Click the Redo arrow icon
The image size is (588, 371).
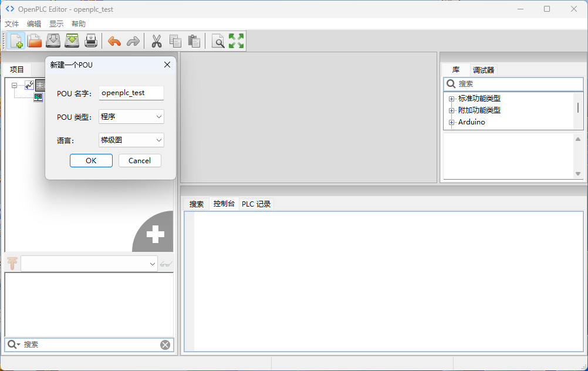pos(133,41)
